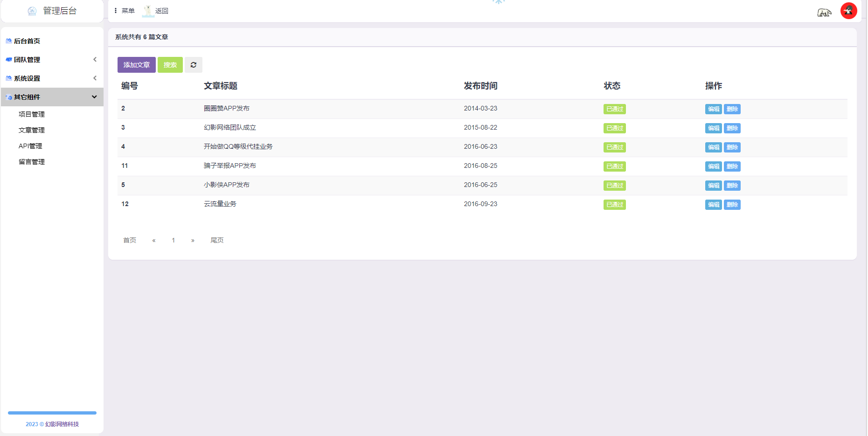Collapse the 其它组件 dropdown arrow
868x436 pixels.
[94, 97]
